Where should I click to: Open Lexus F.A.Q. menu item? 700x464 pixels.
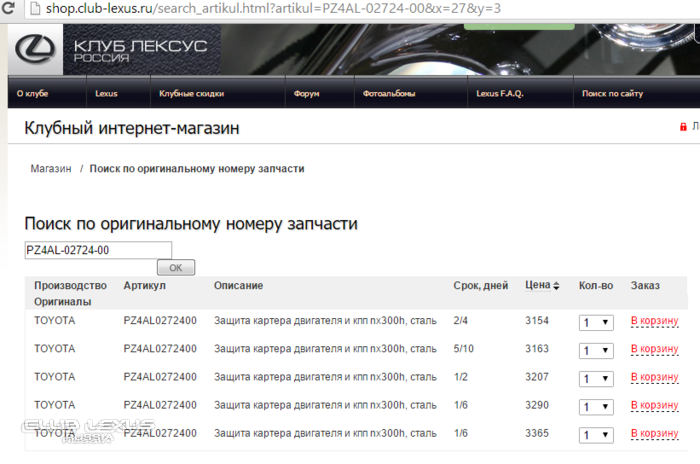500,93
